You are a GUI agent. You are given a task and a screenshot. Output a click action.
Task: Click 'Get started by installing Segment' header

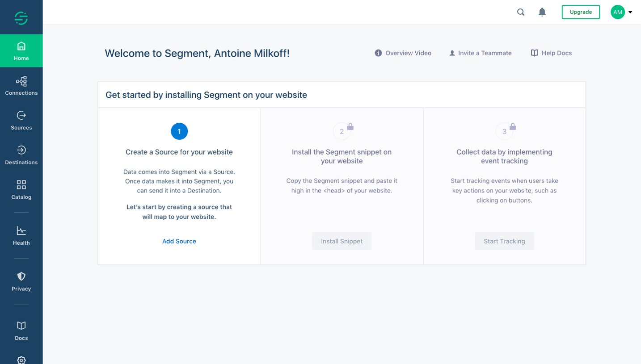coord(206,95)
